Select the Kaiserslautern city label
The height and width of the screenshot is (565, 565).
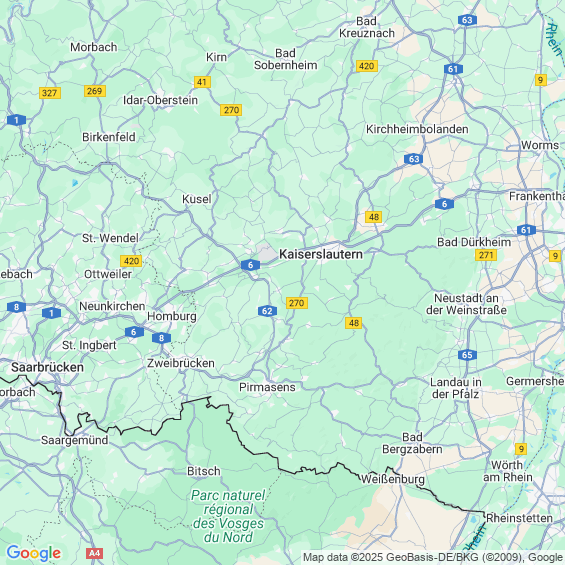[x=321, y=254]
